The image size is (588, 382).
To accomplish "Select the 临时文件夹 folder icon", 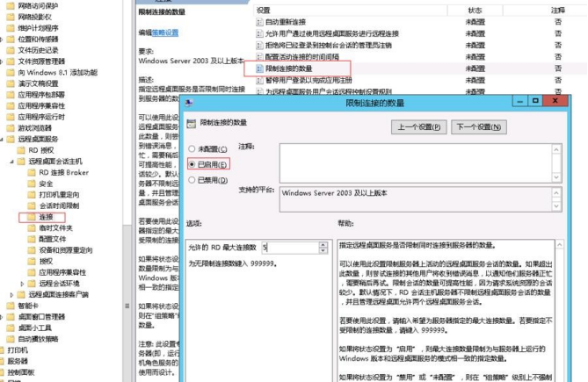I will [x=32, y=228].
